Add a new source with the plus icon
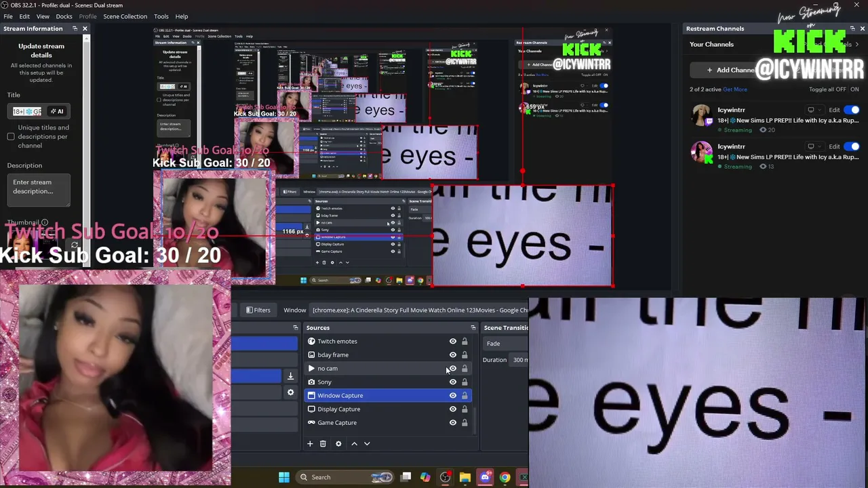The height and width of the screenshot is (488, 868). coord(310,443)
